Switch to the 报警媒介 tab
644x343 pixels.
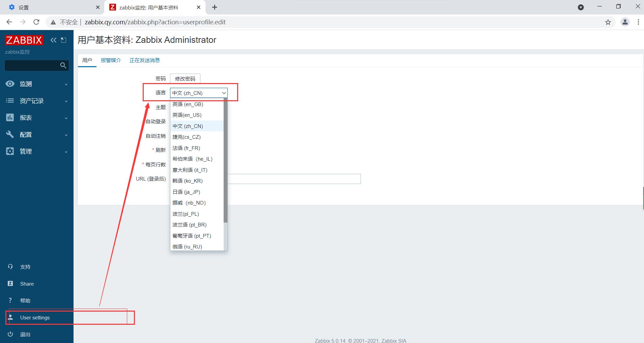click(111, 60)
